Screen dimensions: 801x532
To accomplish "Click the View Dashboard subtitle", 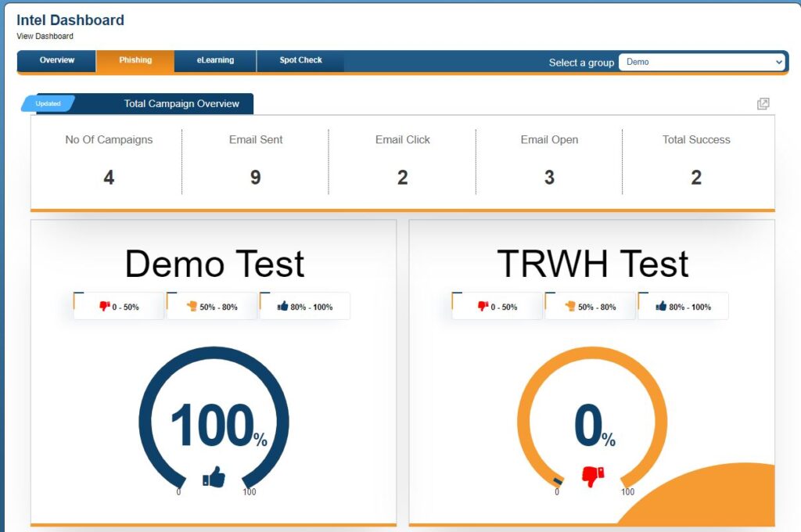I will tap(45, 36).
